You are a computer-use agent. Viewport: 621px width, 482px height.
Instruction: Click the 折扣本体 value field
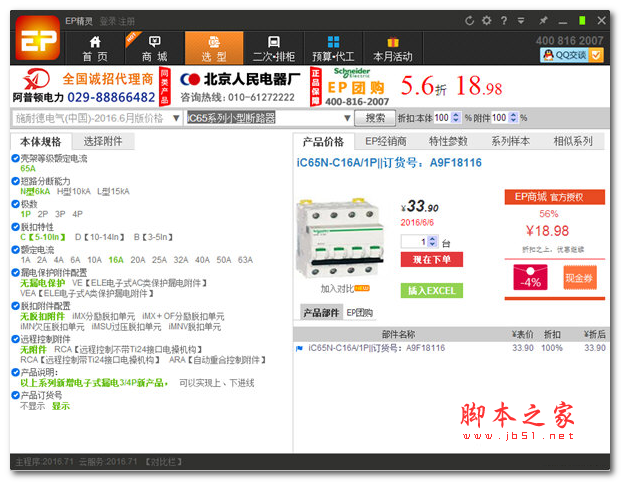click(442, 118)
